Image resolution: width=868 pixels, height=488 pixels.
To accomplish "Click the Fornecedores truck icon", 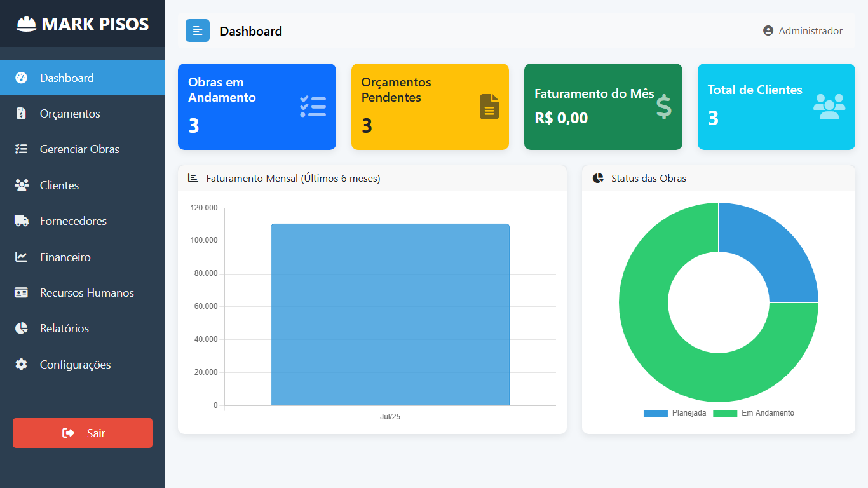I will [x=22, y=221].
